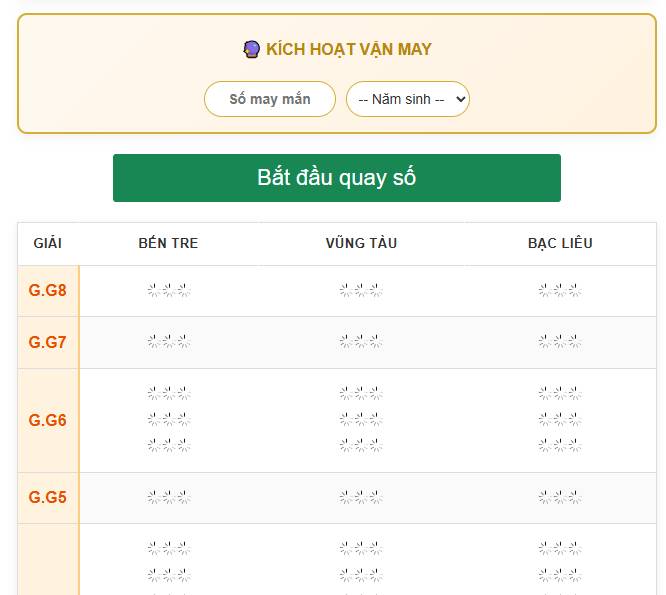The width and height of the screenshot is (666, 595).
Task: Click the KÍCH HOẠT VẬN MAY heading
Action: (349, 49)
